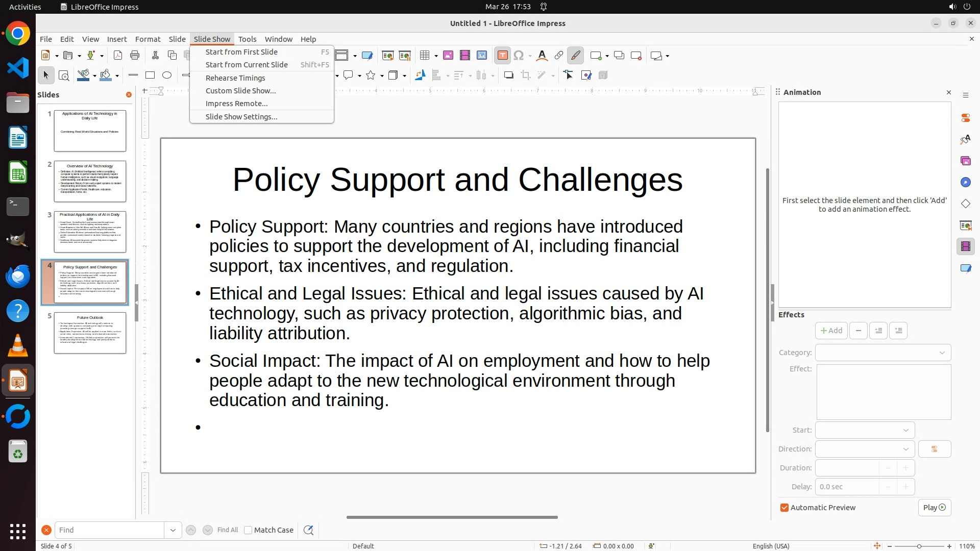Click the Insert Chart icon
Screen dimensions: 980x551
click(x=482, y=56)
